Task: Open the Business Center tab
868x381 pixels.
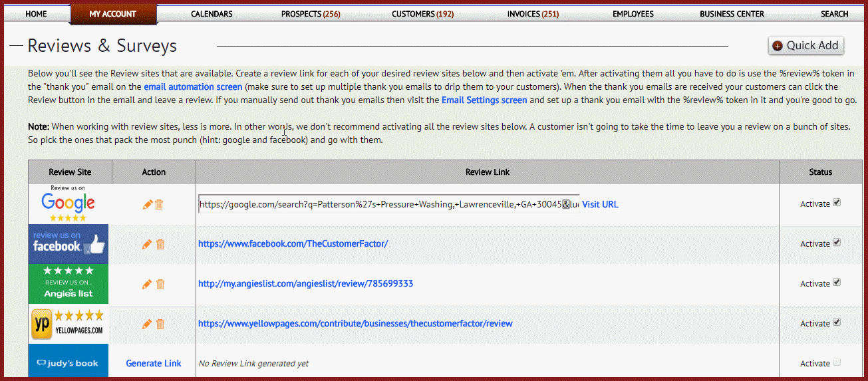Action: click(x=732, y=13)
